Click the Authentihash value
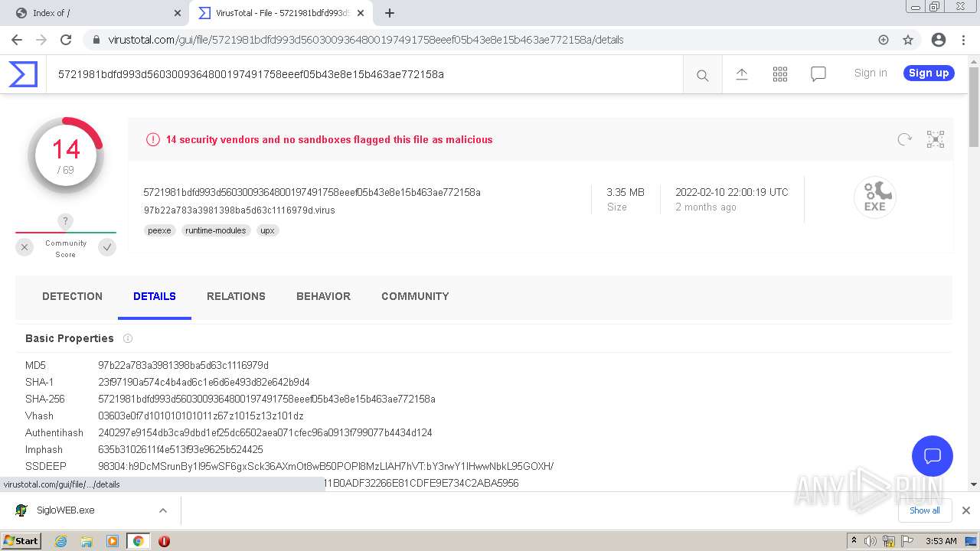980x551 pixels. coord(265,432)
